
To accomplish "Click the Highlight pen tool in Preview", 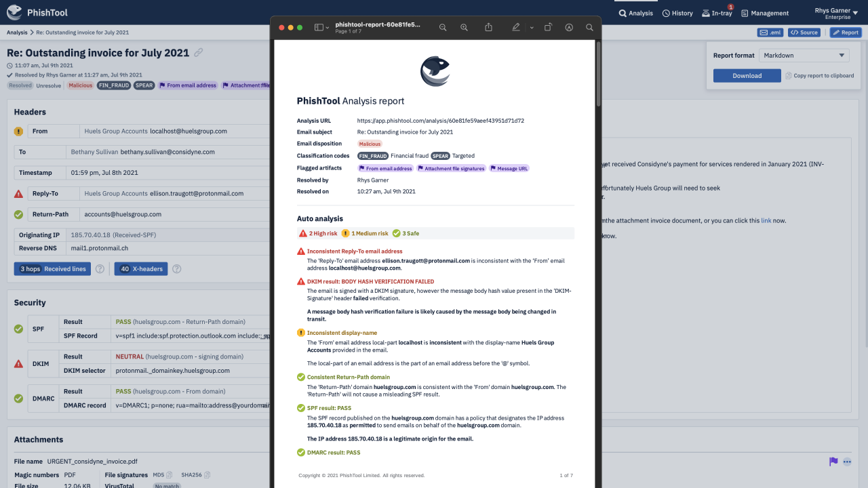I will tap(516, 28).
